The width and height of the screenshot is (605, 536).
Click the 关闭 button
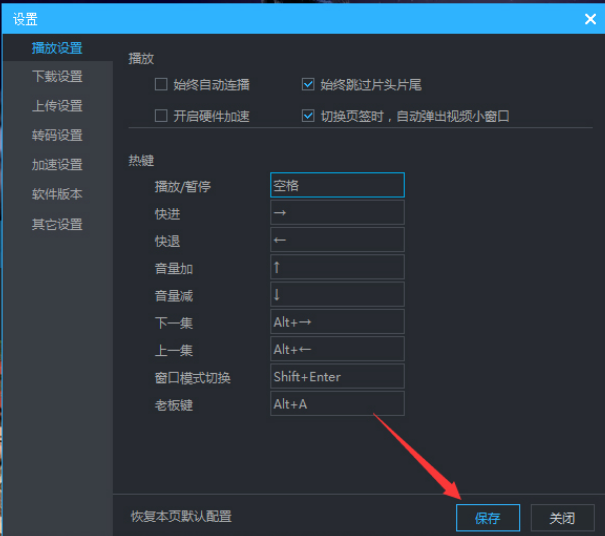(562, 518)
